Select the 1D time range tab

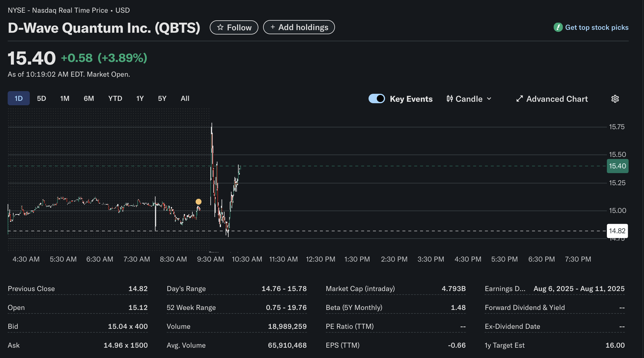click(x=19, y=98)
